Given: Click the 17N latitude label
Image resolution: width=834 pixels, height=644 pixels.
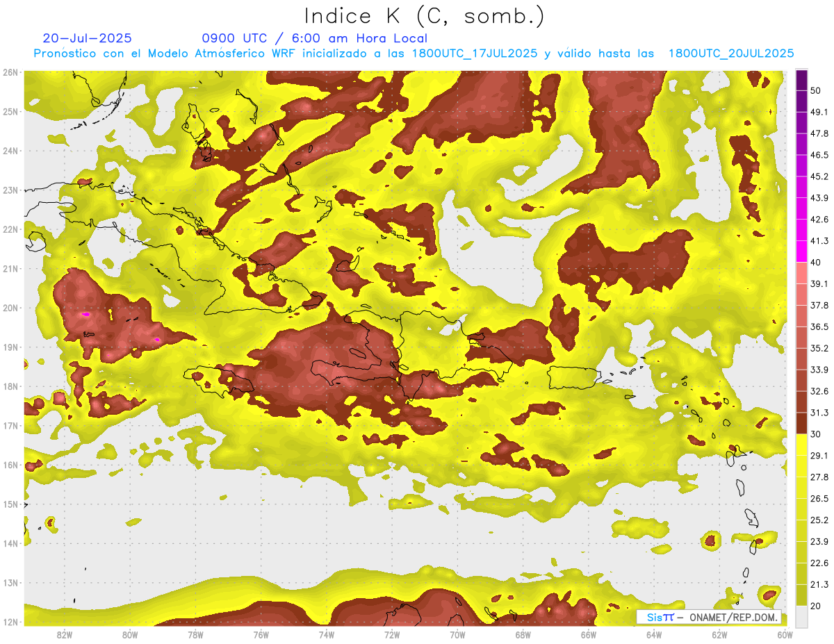Looking at the screenshot, I should 10,425.
